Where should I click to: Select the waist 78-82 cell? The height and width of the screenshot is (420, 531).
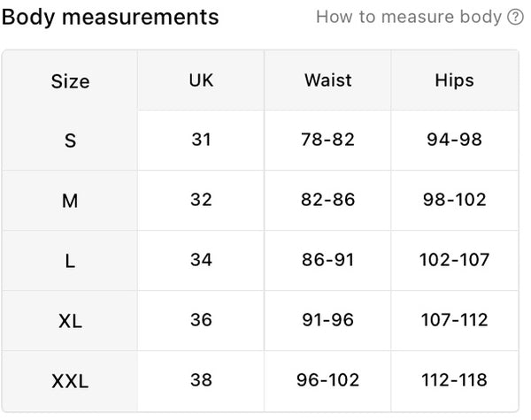(327, 140)
